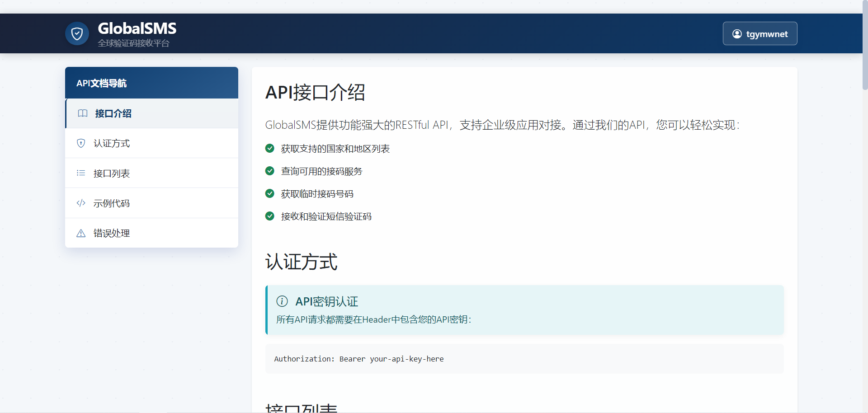The height and width of the screenshot is (413, 868).
Task: Click the list icon beside 接口列表
Action: coord(81,173)
